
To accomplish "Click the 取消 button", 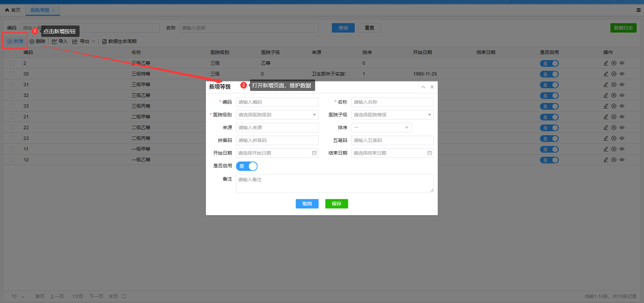I will click(307, 204).
